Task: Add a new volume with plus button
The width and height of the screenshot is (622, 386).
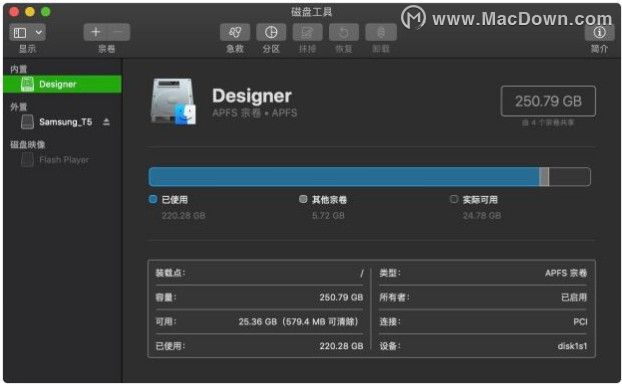Action: (x=96, y=33)
